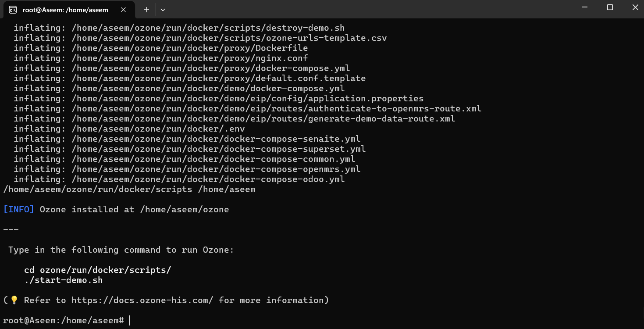
Task: Click the application.properties path line
Action: coord(219,99)
